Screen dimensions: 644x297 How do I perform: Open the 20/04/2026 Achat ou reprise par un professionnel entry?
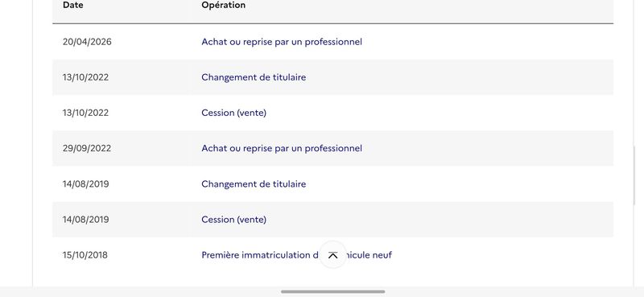[282, 42]
